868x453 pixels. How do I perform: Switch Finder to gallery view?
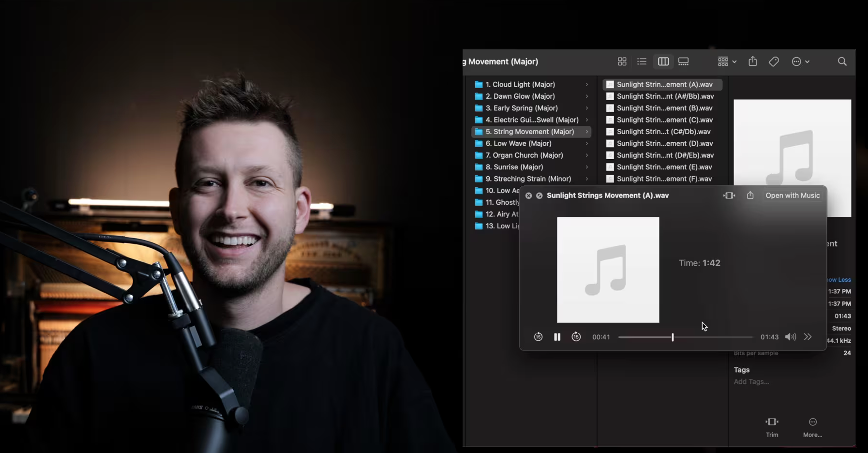pyautogui.click(x=683, y=61)
